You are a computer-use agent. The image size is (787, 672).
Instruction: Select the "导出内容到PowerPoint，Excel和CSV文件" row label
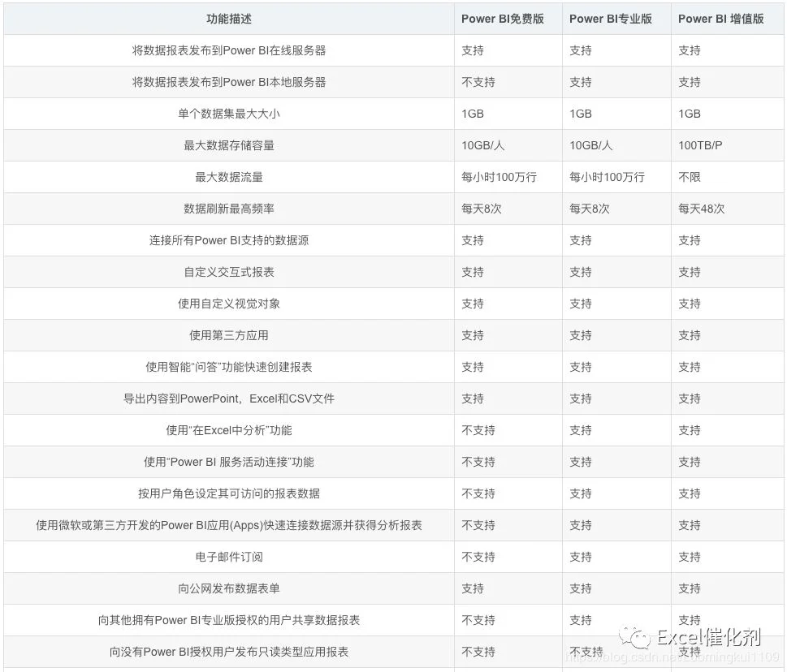click(229, 398)
